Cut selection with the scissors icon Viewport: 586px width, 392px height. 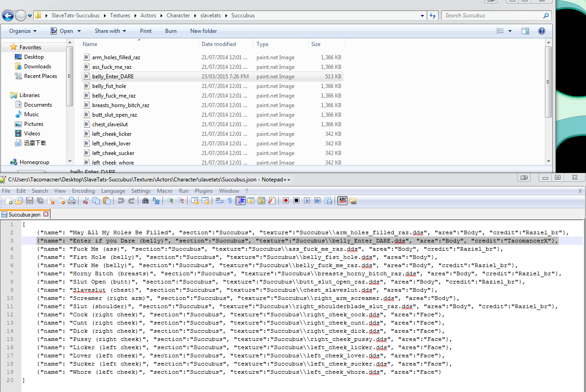pos(85,201)
